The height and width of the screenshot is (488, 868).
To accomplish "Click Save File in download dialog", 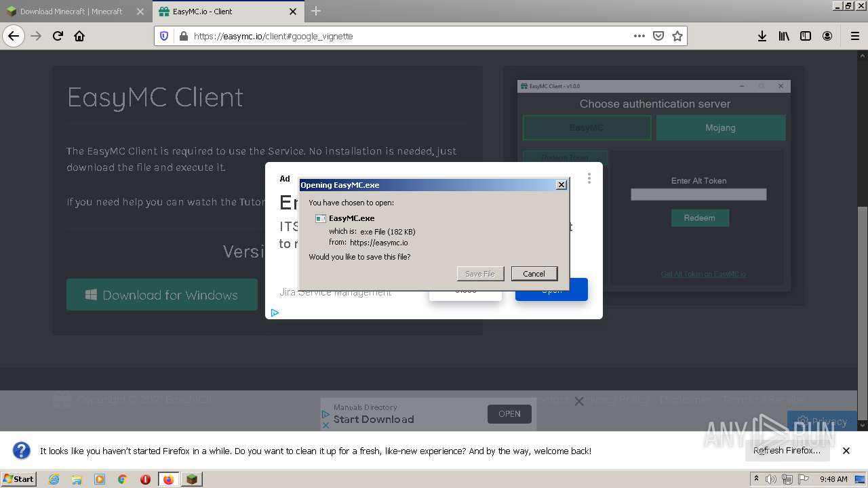I will (480, 274).
